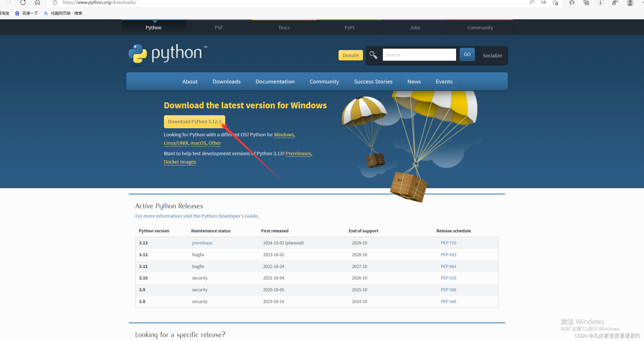644x341 pixels.
Task: Click the Prereleases link
Action: [x=298, y=154]
